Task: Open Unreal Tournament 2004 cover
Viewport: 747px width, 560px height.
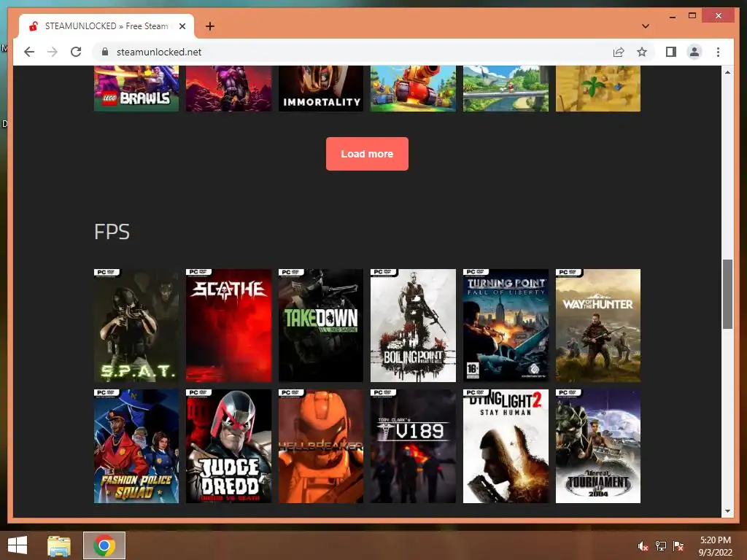Action: [x=598, y=446]
